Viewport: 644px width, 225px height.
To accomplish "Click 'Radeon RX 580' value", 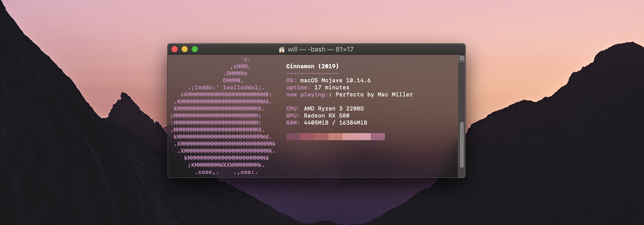I will pos(327,116).
